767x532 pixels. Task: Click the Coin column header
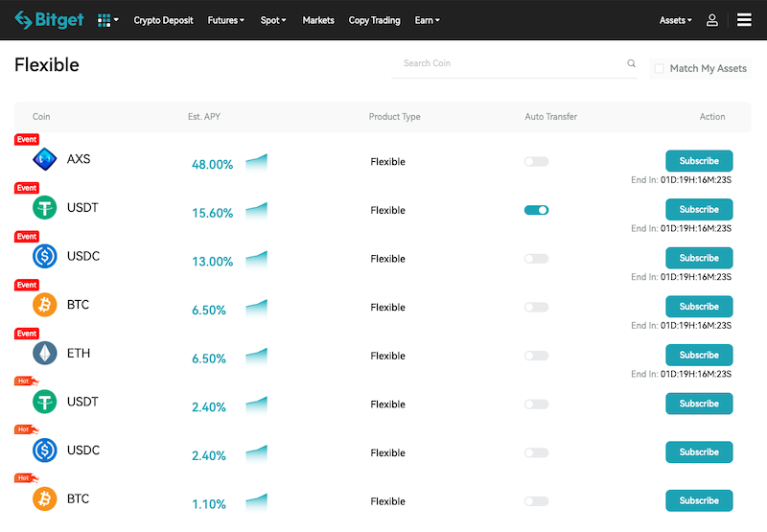41,116
